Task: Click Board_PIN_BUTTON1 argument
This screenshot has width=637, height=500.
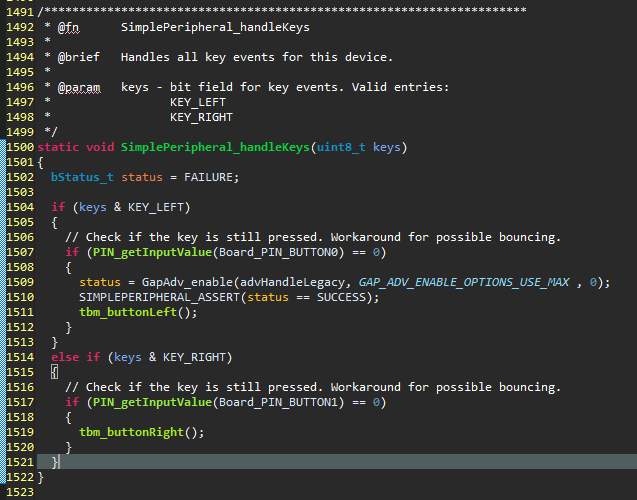Action: coord(278,402)
